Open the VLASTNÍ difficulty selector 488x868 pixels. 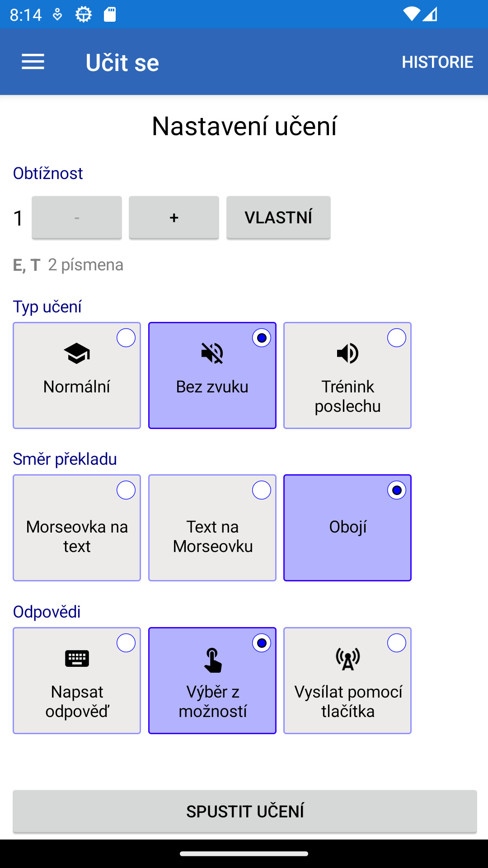(x=278, y=217)
